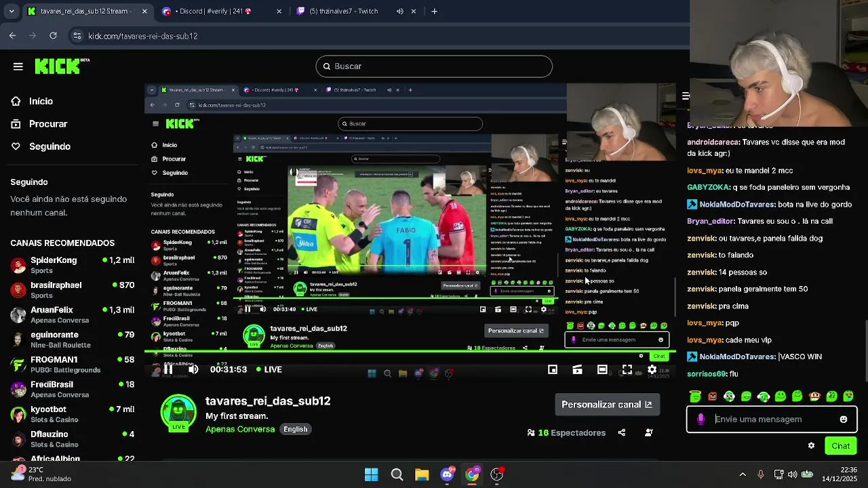
Task: View site information icon in address bar
Action: [77, 36]
